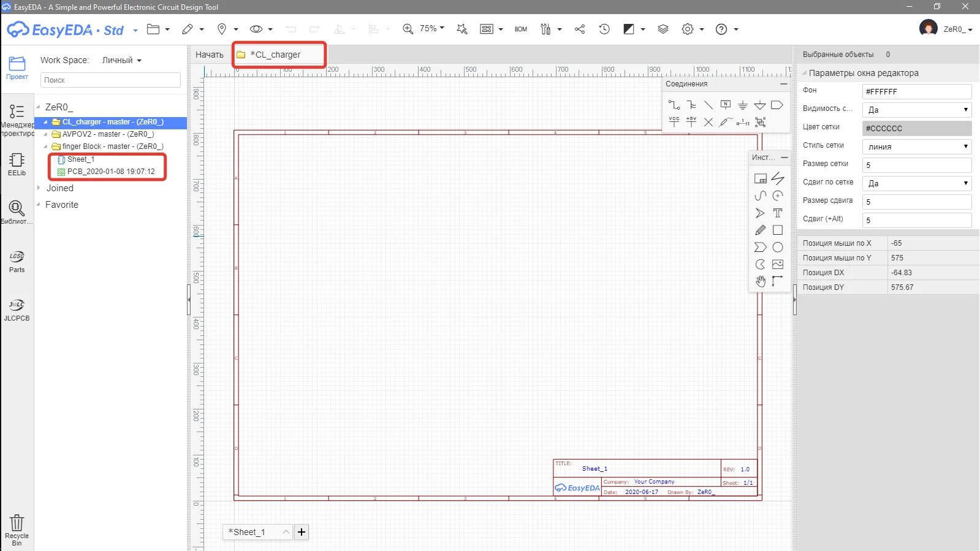The width and height of the screenshot is (980, 551).
Task: Open the History clock icon
Action: tap(604, 29)
